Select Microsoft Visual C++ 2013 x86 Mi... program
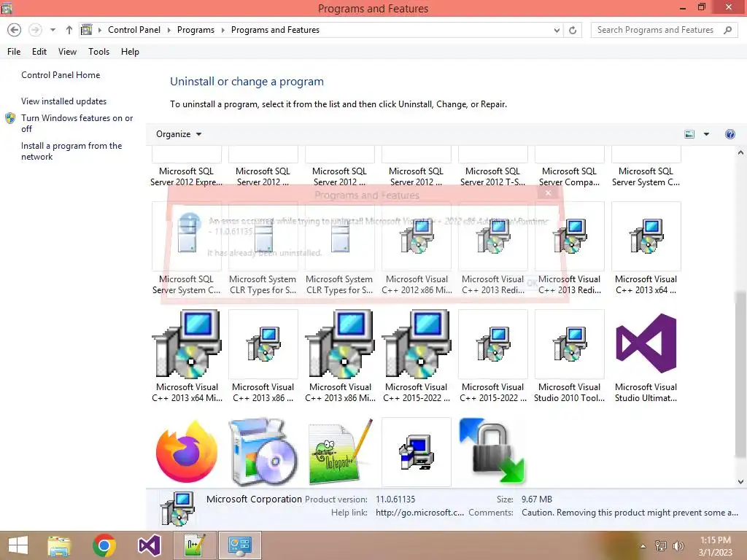 (340, 356)
